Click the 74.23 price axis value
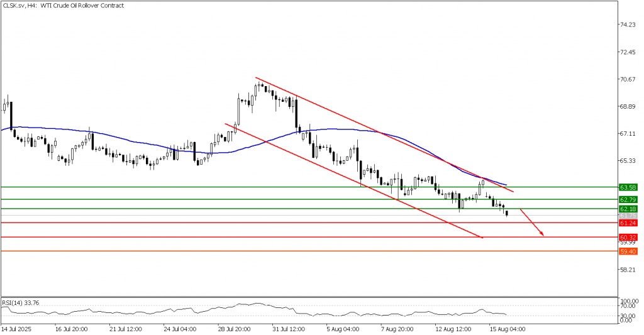 [628, 25]
